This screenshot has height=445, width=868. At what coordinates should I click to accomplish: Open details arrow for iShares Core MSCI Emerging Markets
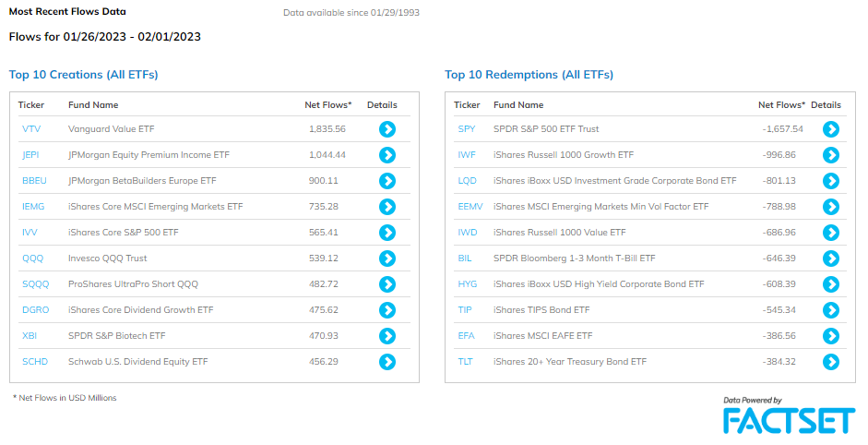click(x=387, y=207)
